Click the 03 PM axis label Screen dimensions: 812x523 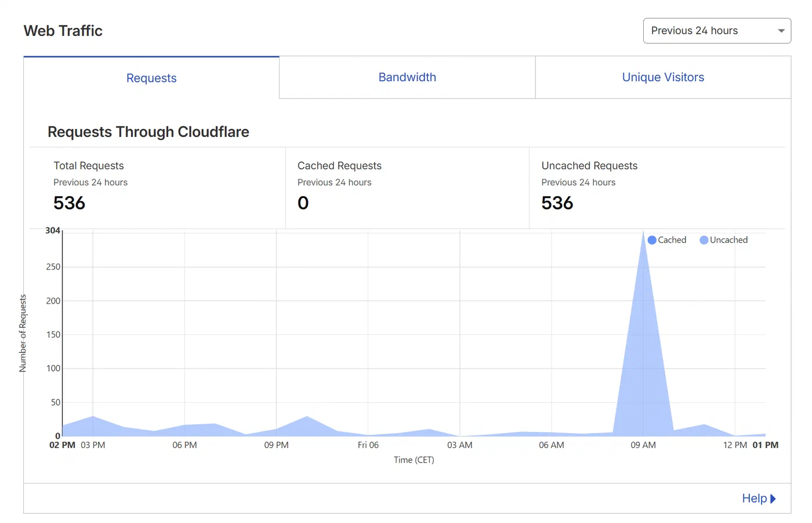(93, 445)
